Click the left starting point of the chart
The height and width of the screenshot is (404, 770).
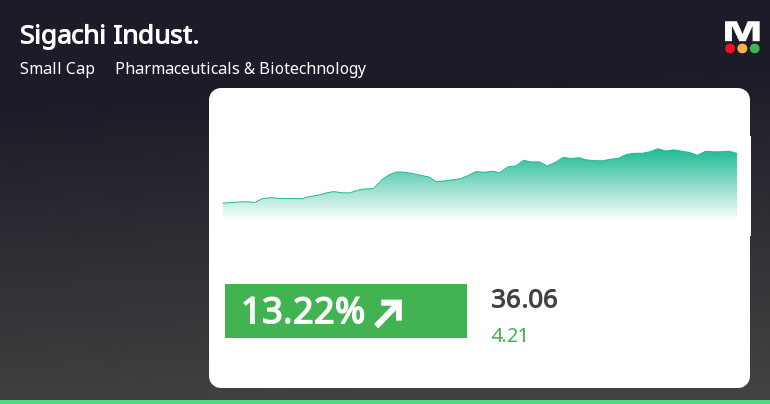click(224, 204)
